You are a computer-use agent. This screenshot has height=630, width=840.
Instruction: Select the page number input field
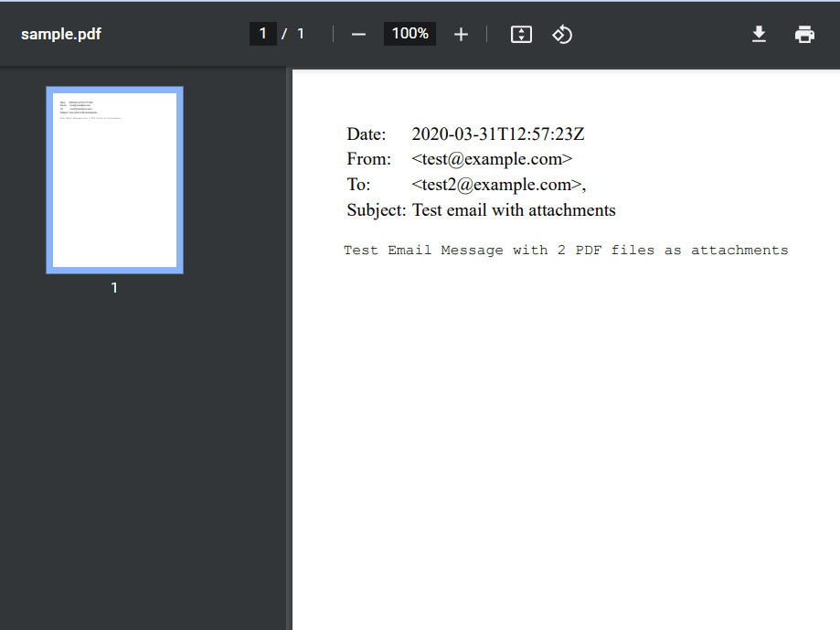pyautogui.click(x=263, y=33)
